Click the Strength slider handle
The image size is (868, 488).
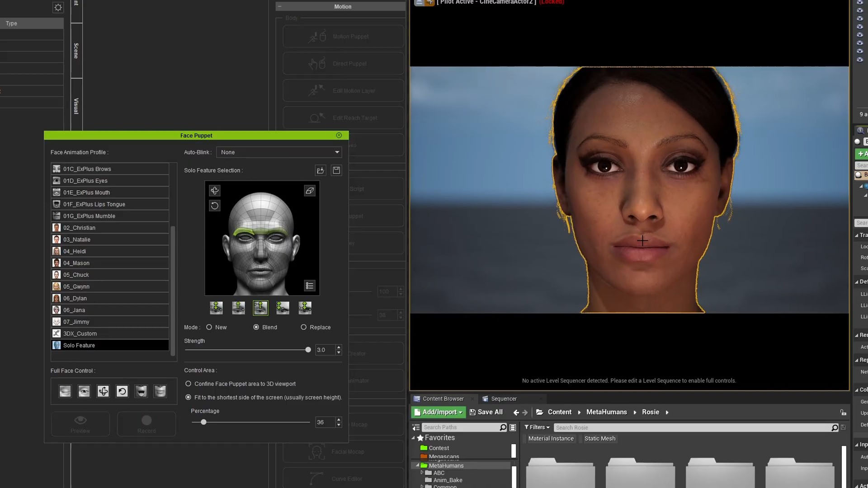308,350
